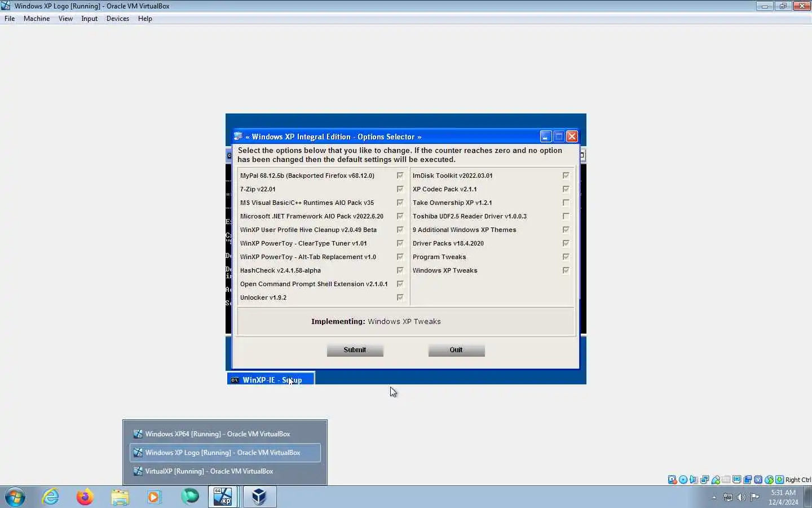Switch to Windows XP64 [Running] window
The width and height of the screenshot is (812, 508).
(225, 434)
